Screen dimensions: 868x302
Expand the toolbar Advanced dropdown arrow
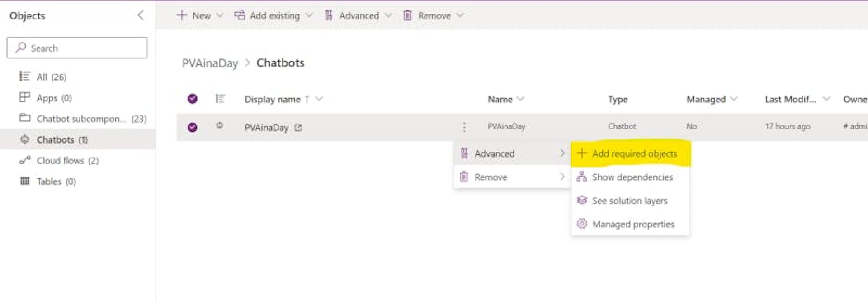point(388,15)
